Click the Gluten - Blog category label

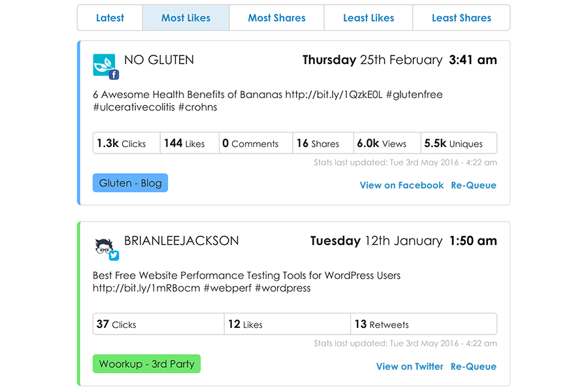click(130, 183)
